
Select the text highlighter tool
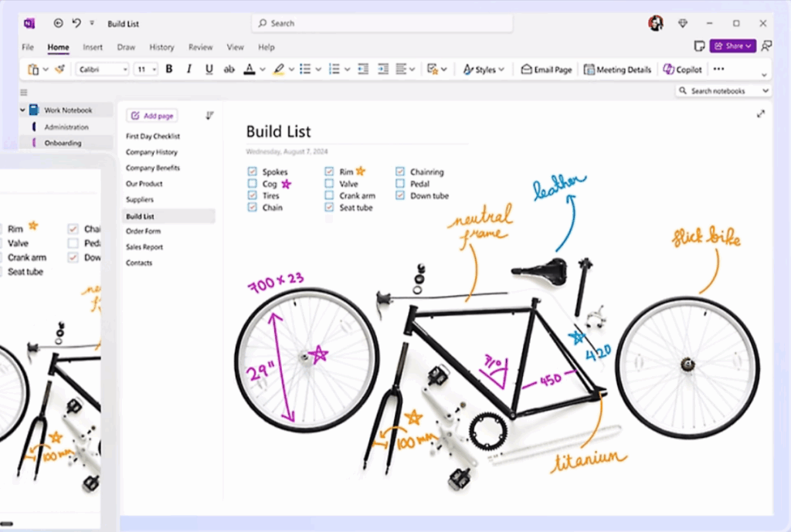point(278,69)
